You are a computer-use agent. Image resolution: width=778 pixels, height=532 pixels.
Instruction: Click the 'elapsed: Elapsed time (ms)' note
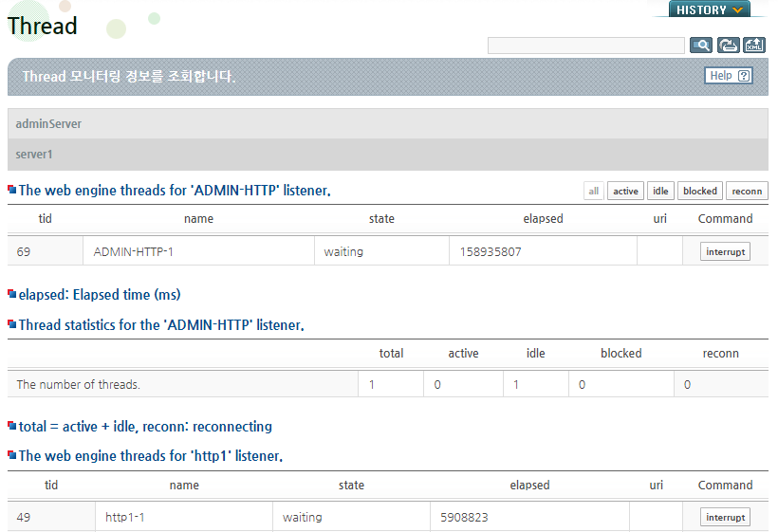tap(100, 295)
